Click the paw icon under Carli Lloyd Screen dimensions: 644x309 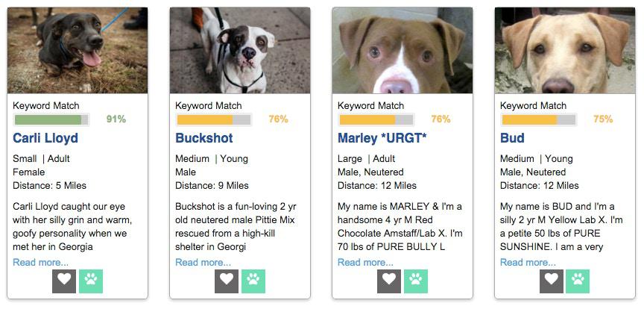pyautogui.click(x=91, y=281)
